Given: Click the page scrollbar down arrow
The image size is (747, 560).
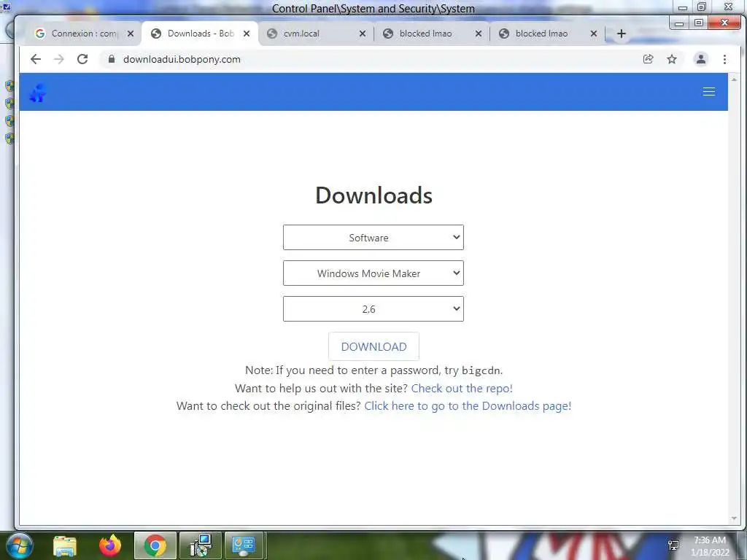Looking at the screenshot, I should [734, 518].
